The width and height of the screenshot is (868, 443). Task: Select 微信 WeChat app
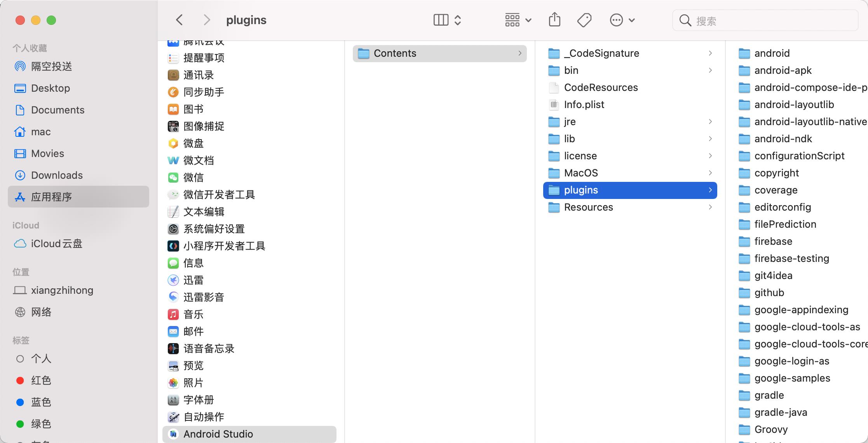coord(249,178)
